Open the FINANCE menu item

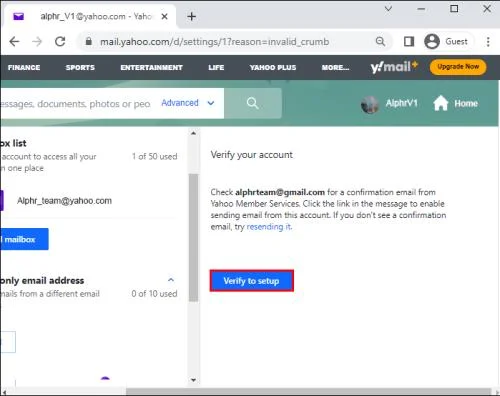[x=24, y=67]
